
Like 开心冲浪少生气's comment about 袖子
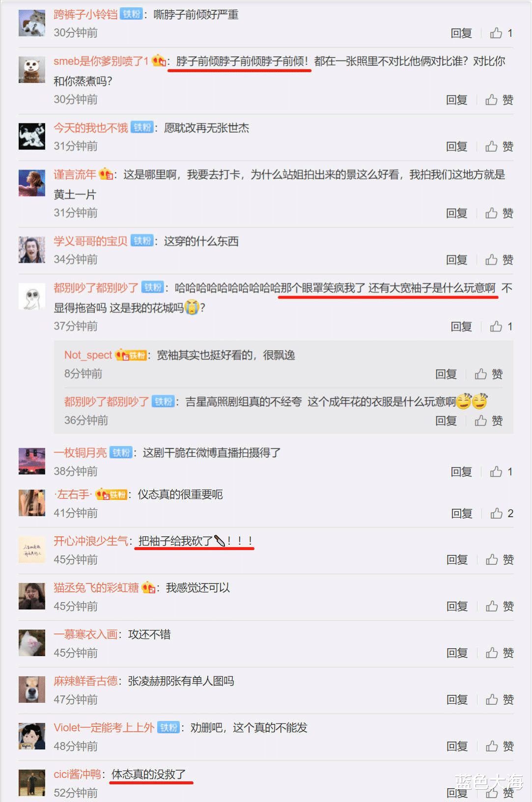tap(500, 560)
